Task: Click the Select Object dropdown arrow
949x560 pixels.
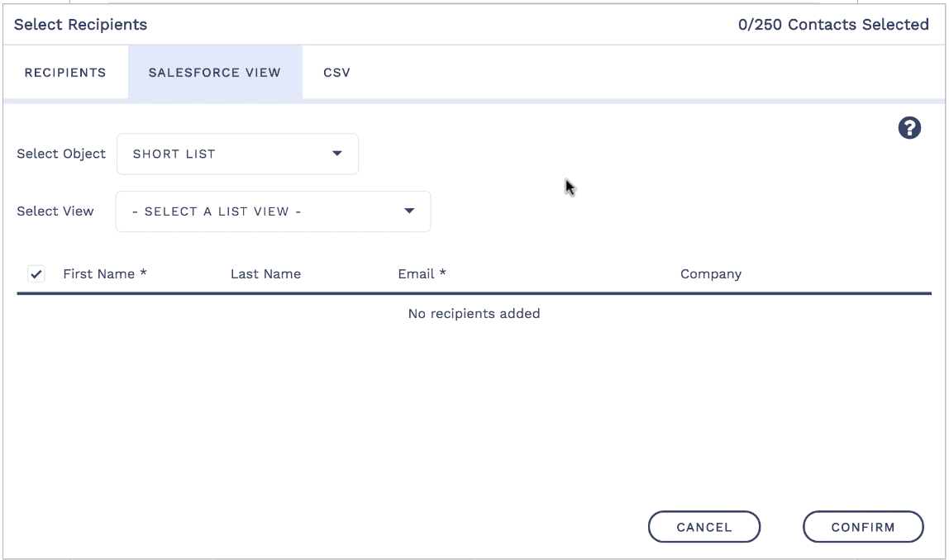Action: (336, 154)
